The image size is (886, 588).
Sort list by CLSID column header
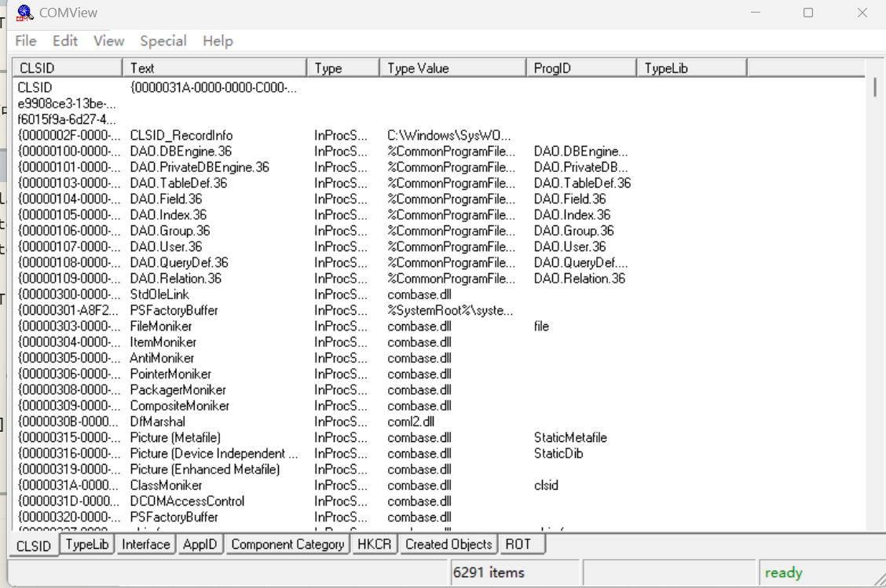tap(67, 68)
